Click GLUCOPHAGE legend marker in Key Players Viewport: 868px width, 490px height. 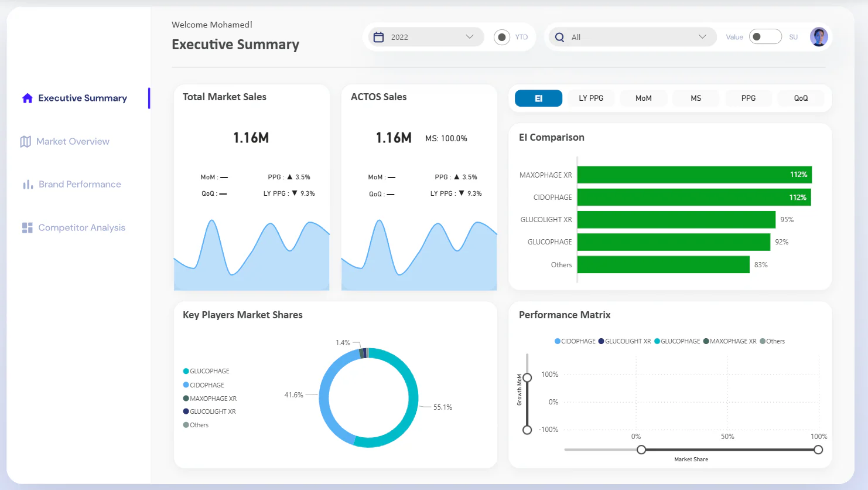click(x=186, y=371)
